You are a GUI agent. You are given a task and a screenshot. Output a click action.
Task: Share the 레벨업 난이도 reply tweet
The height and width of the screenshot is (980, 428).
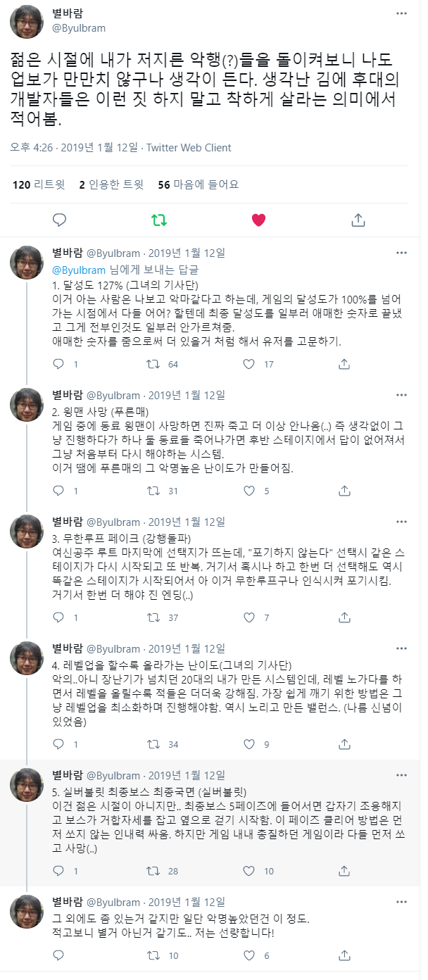coord(344,744)
